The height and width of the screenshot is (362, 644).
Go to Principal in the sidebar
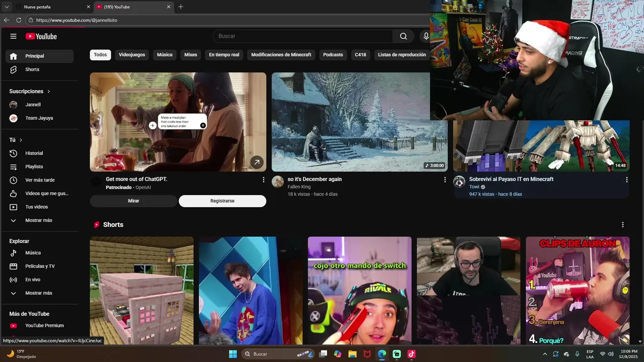[39, 56]
